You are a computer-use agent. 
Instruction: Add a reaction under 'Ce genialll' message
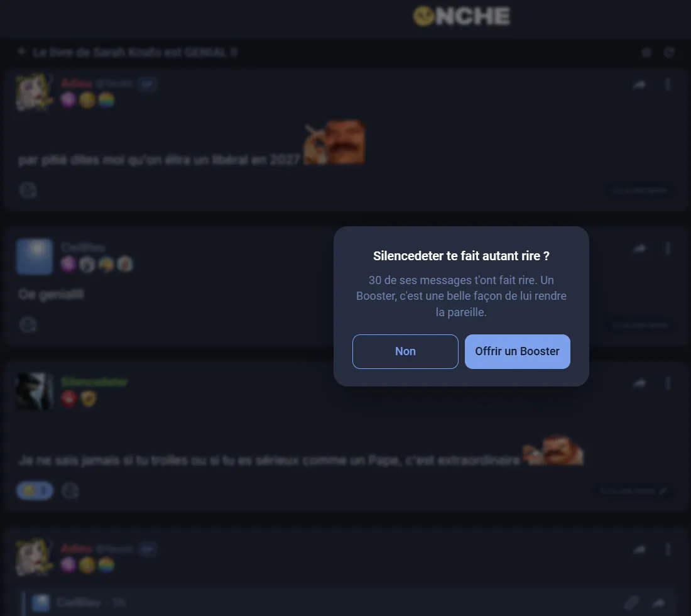(28, 324)
